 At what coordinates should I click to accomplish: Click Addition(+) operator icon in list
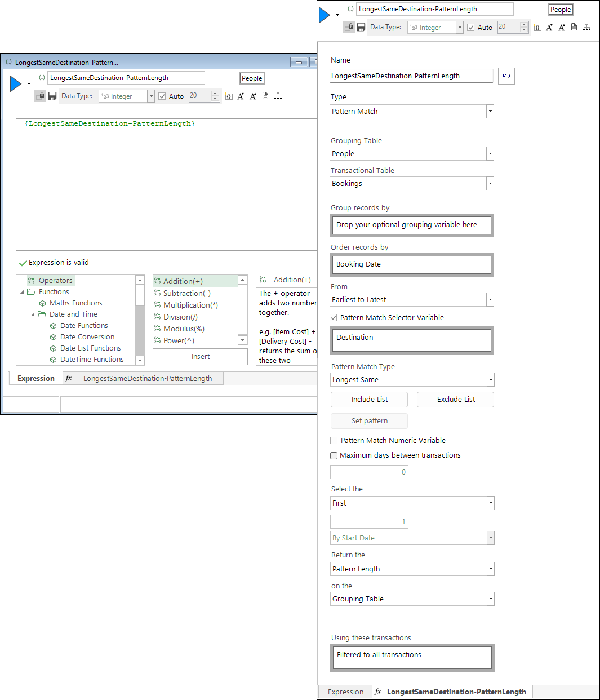coord(158,281)
